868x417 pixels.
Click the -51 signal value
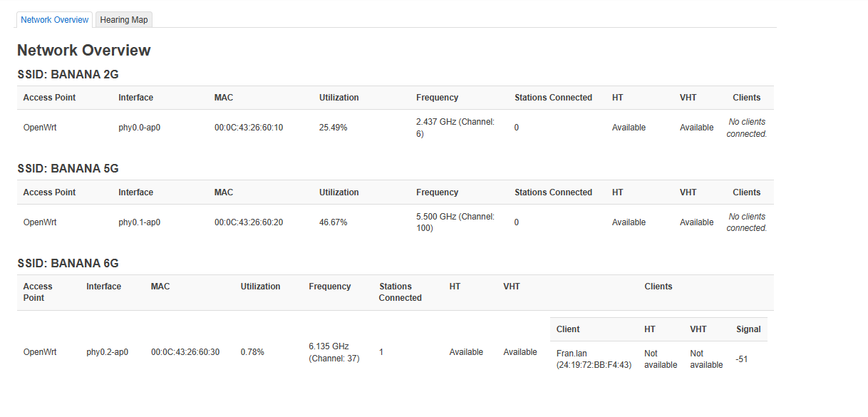(x=742, y=359)
